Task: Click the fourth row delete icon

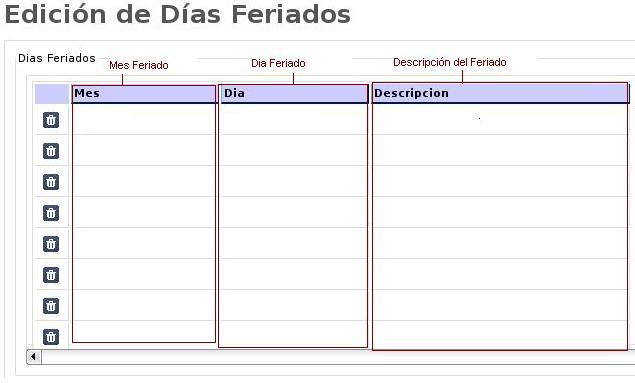Action: point(51,213)
